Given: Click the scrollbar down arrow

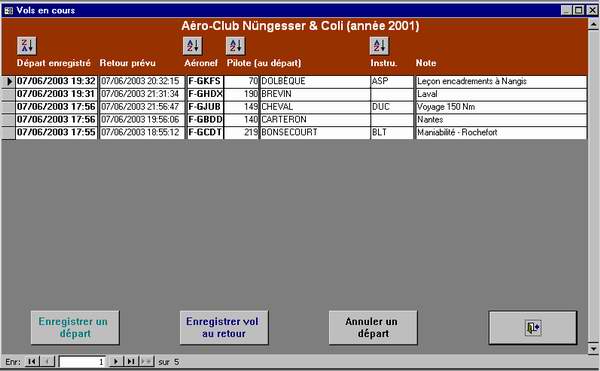Looking at the screenshot, I should [593, 348].
